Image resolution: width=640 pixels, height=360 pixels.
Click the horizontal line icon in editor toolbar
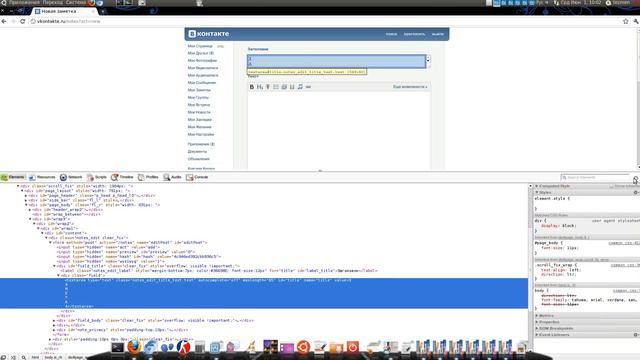pos(308,87)
